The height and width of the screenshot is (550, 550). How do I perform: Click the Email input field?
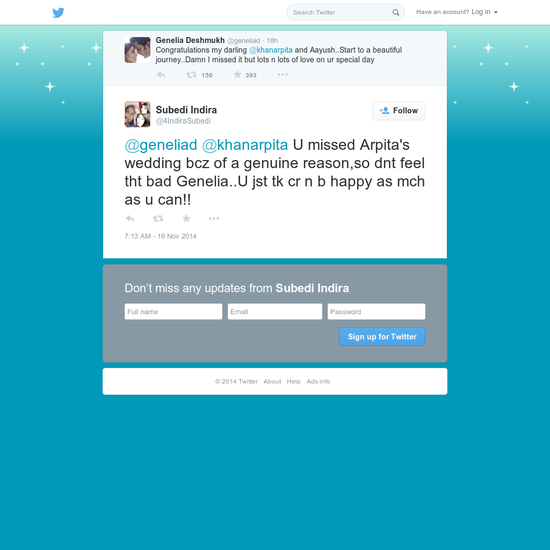point(275,311)
